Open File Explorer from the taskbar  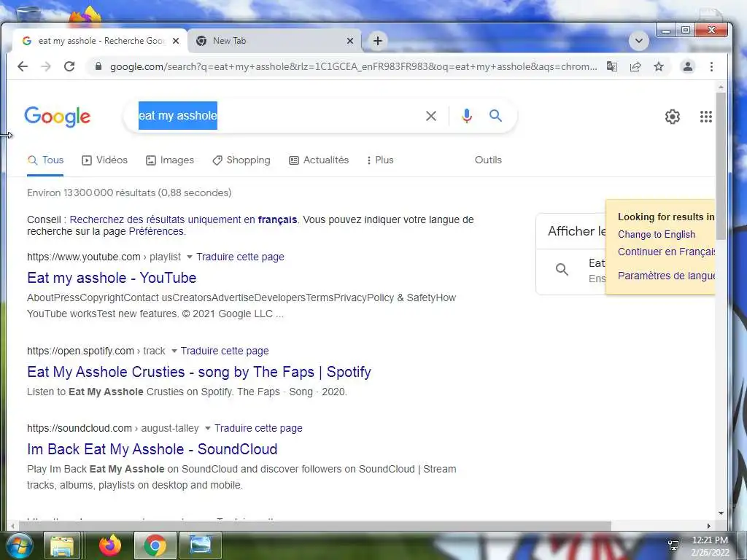point(63,545)
